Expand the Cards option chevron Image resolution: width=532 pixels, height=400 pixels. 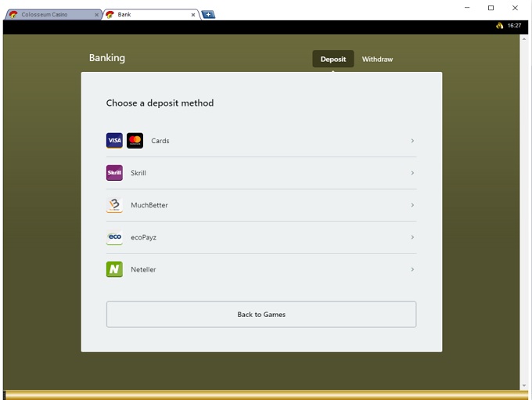coord(412,141)
